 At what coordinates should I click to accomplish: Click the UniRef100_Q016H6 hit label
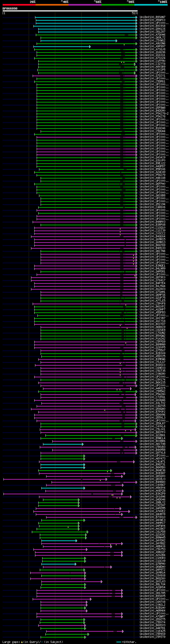pyautogui.click(x=152, y=497)
